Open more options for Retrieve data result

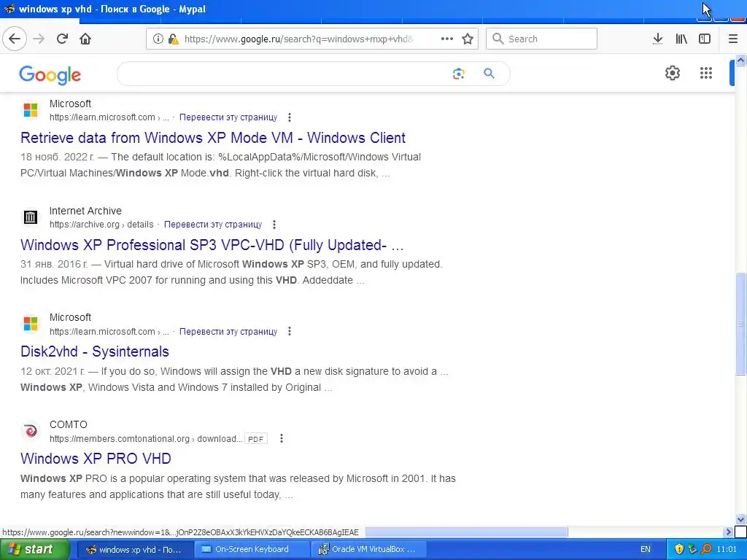pyautogui.click(x=289, y=117)
